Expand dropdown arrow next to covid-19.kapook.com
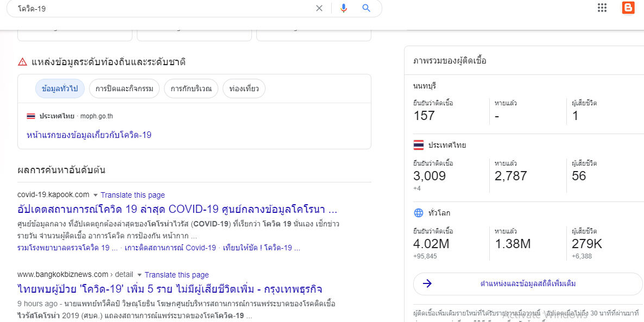The width and height of the screenshot is (644, 322). (95, 195)
